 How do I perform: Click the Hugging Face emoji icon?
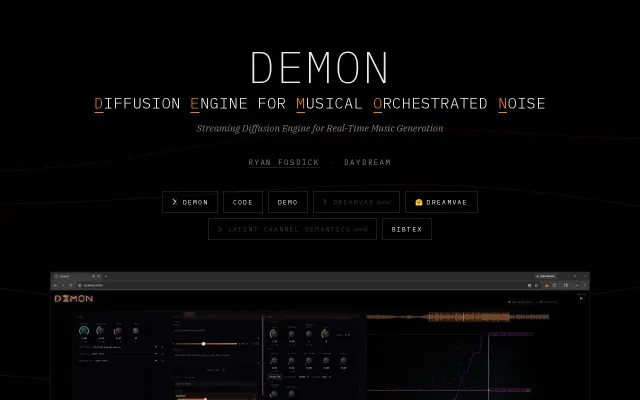tap(419, 202)
